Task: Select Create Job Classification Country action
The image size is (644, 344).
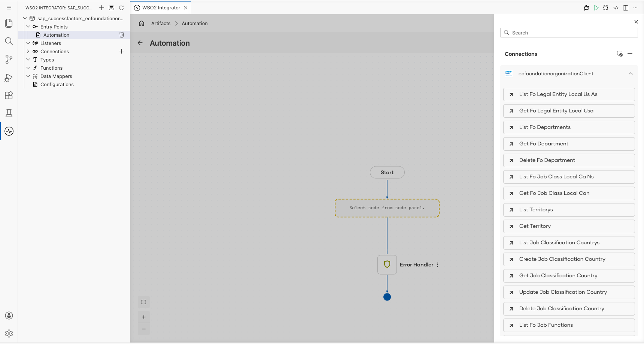Action: [x=569, y=259]
